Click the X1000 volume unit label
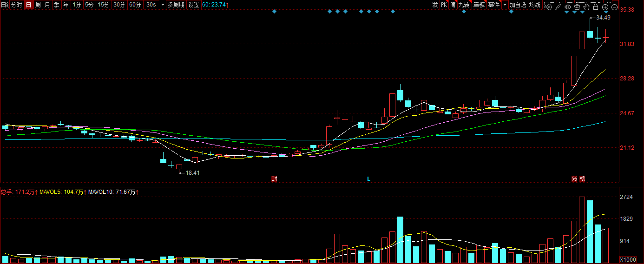 tap(628, 259)
